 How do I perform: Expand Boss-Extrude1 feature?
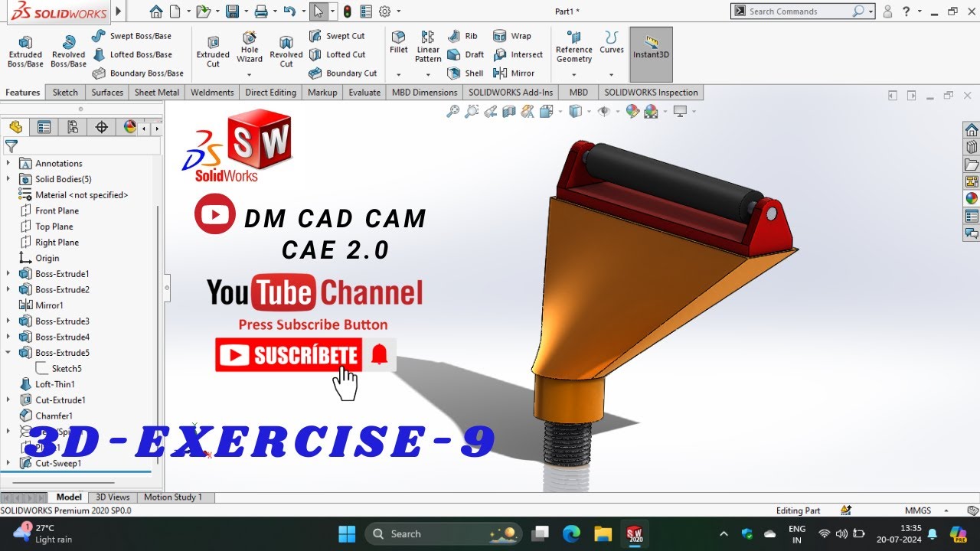tap(8, 274)
